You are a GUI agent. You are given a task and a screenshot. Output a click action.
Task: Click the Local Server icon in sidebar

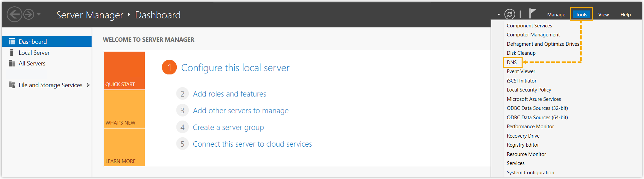[x=12, y=52]
